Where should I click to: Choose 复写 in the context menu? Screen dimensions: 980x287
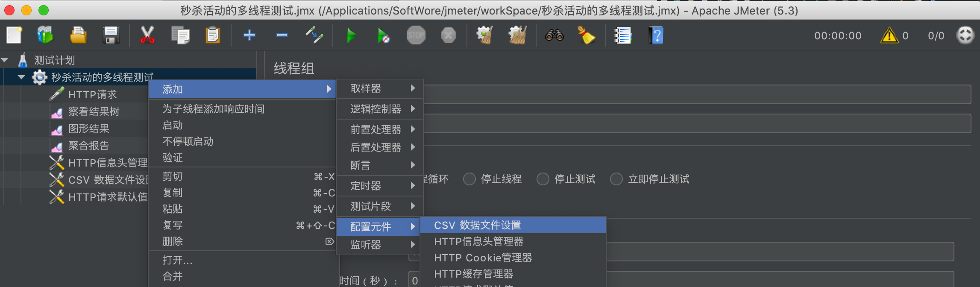(242, 225)
